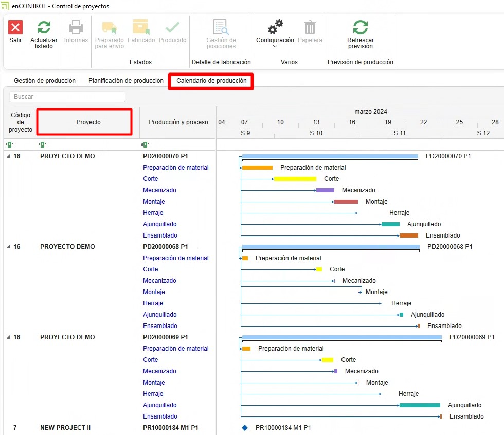Click the enCONTROL app logo icon
The image size is (504, 435).
tap(5, 6)
